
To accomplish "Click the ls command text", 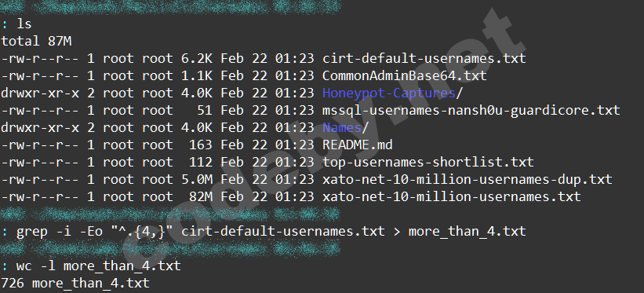I will tap(24, 24).
